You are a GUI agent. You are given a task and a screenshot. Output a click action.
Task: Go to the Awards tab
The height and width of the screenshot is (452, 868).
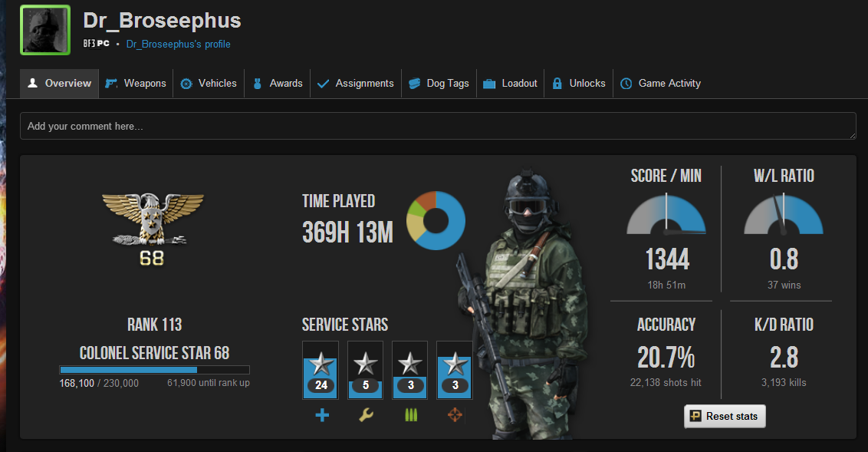[278, 84]
